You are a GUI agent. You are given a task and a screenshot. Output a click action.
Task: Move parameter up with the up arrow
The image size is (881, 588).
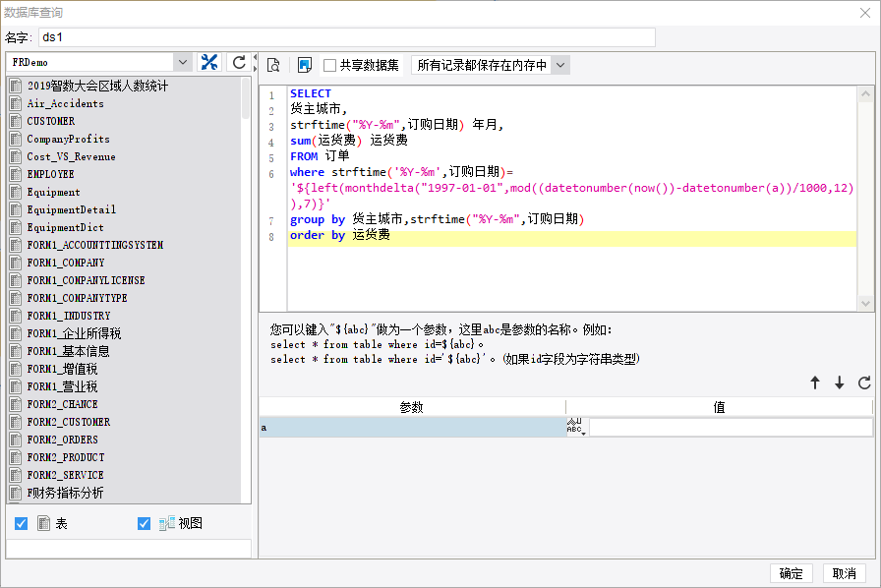(815, 382)
